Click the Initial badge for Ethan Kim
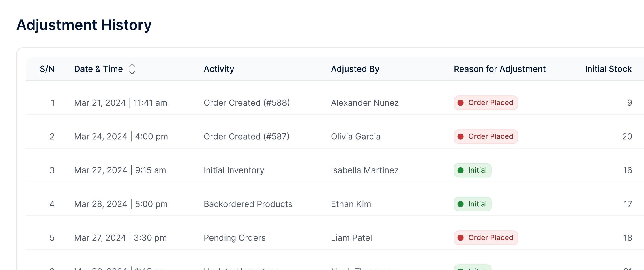Screen dimensions: 644x270 click(x=472, y=204)
